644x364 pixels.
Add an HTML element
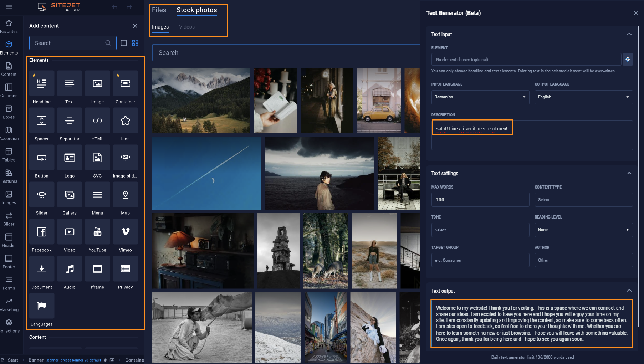97,121
